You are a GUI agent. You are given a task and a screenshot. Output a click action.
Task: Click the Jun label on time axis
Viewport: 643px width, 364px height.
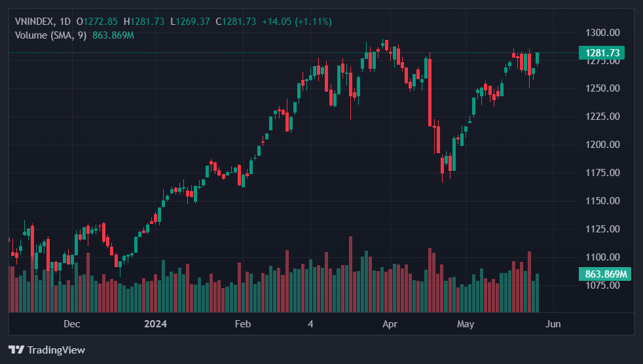(x=553, y=324)
